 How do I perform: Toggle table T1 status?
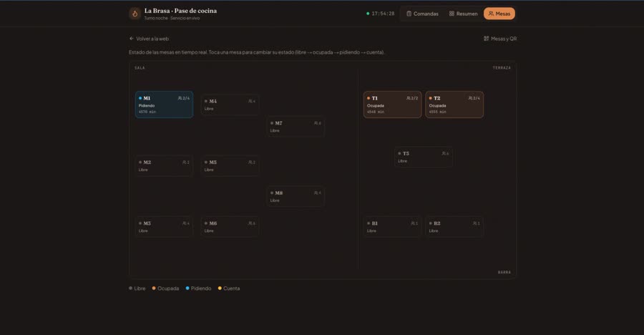[392, 105]
